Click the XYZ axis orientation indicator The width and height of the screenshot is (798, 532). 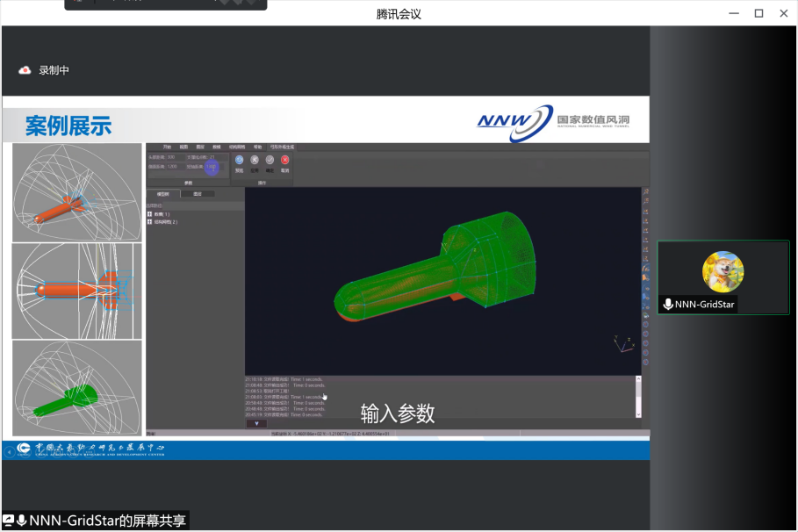tap(623, 343)
